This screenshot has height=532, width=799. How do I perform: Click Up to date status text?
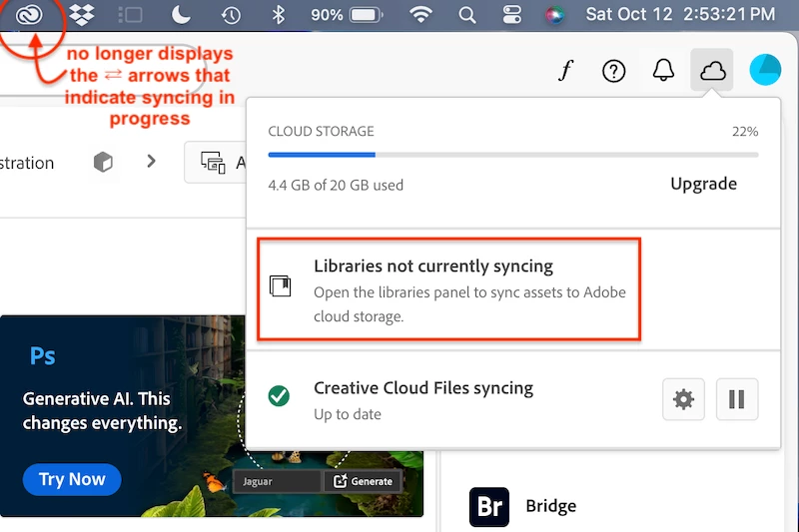[x=348, y=414]
